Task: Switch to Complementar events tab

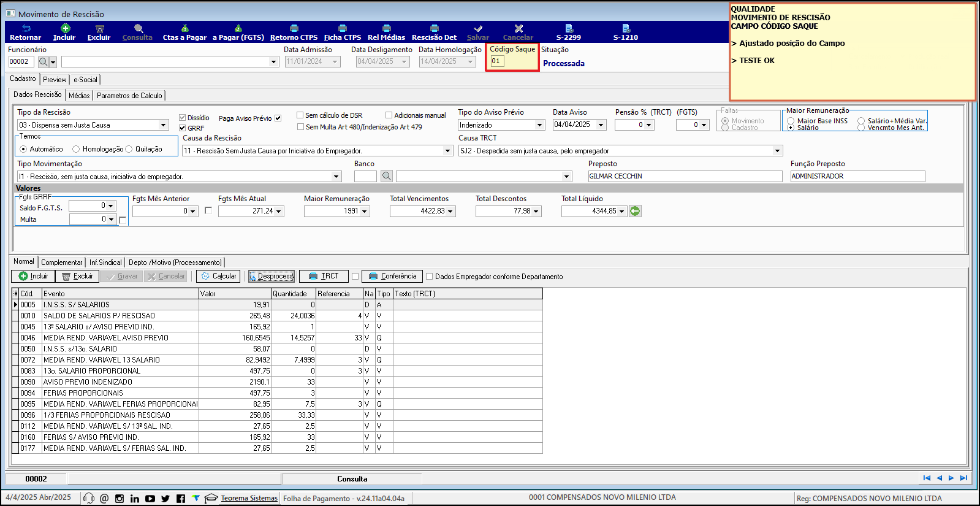Action: click(61, 263)
